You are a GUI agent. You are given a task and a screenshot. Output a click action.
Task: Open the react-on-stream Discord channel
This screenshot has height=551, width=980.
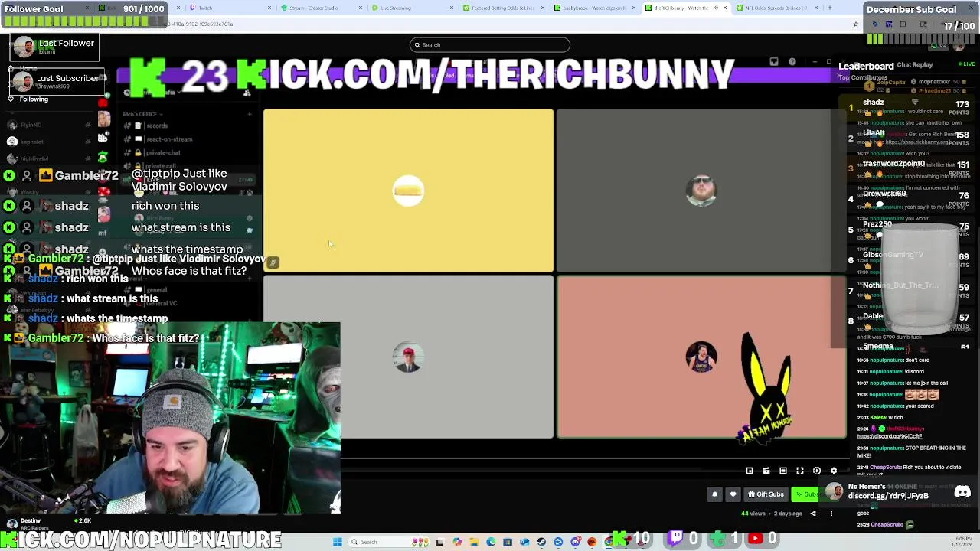point(169,139)
